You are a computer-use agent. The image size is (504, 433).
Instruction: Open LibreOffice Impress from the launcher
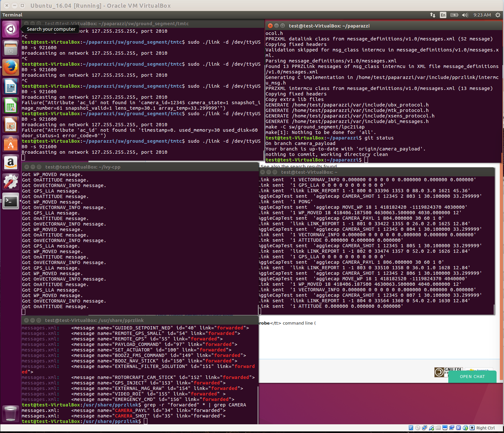point(11,125)
